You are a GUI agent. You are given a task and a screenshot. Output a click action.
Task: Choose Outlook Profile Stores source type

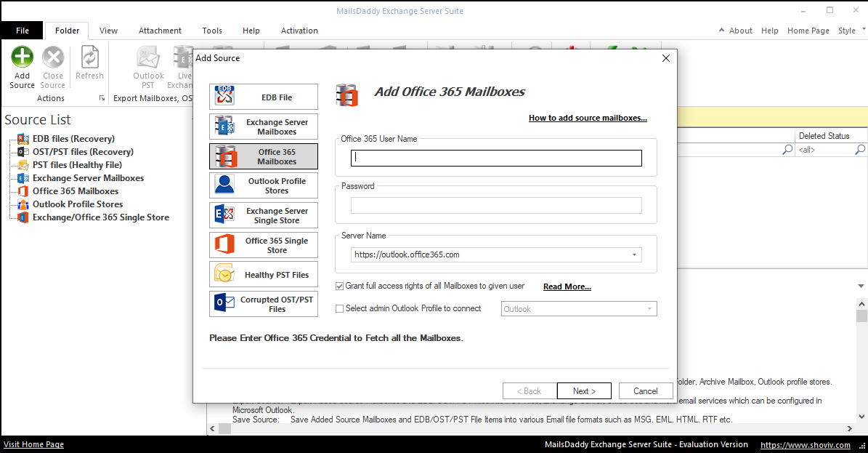(264, 185)
